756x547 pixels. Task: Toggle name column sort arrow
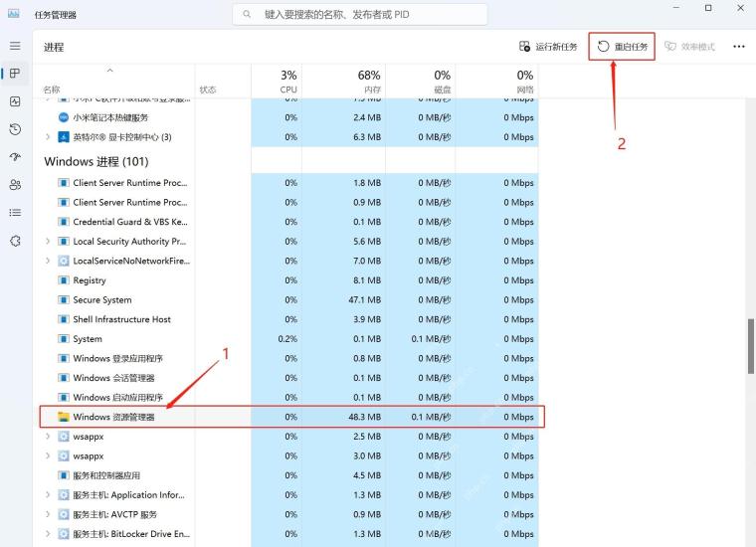tap(110, 71)
